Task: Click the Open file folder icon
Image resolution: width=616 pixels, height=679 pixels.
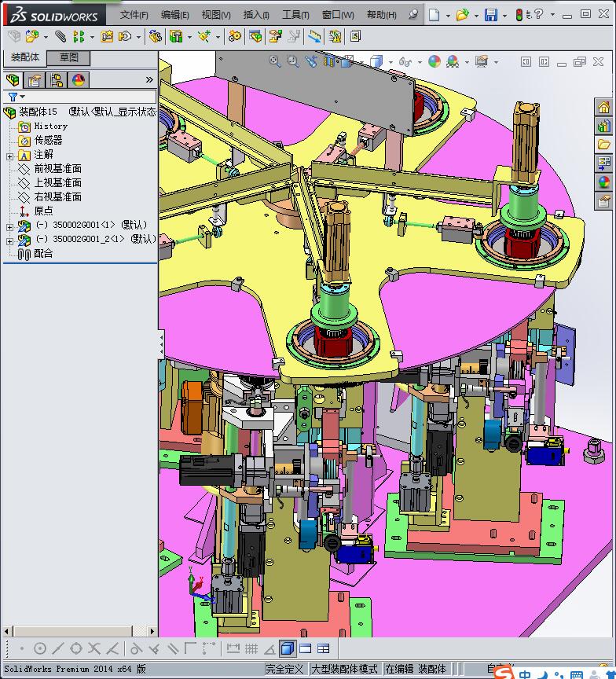Action: 462,15
